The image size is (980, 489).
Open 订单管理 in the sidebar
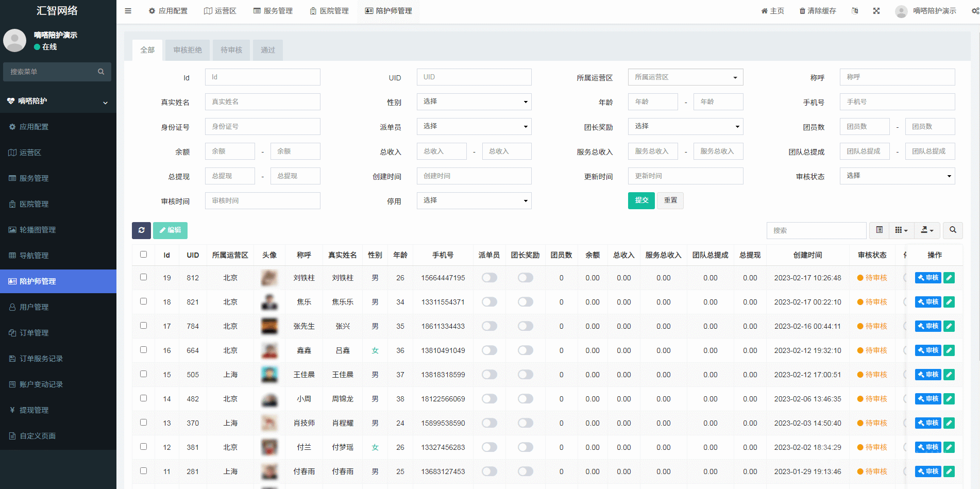coord(34,333)
